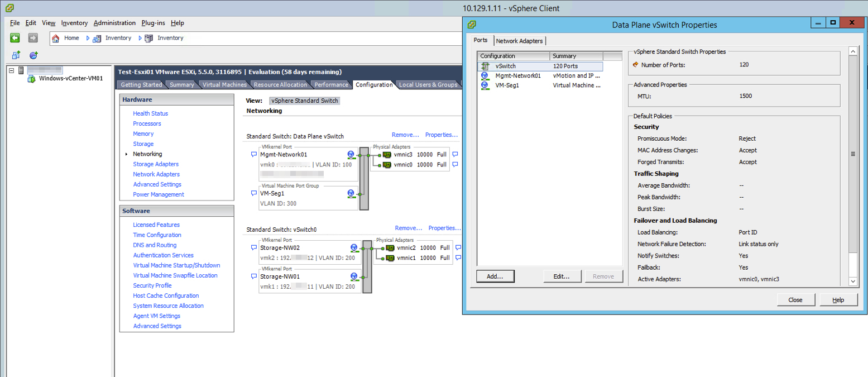This screenshot has width=868, height=377.
Task: Open the Administration menu
Action: coord(114,23)
